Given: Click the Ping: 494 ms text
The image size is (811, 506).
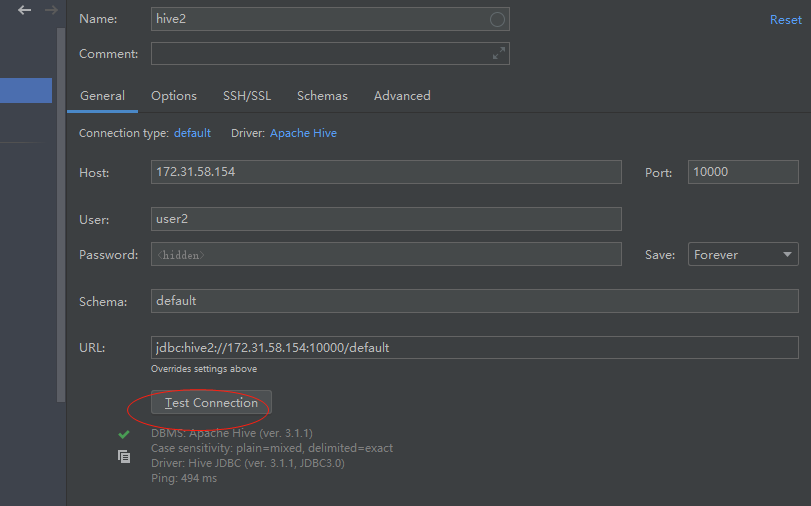Looking at the screenshot, I should 184,478.
